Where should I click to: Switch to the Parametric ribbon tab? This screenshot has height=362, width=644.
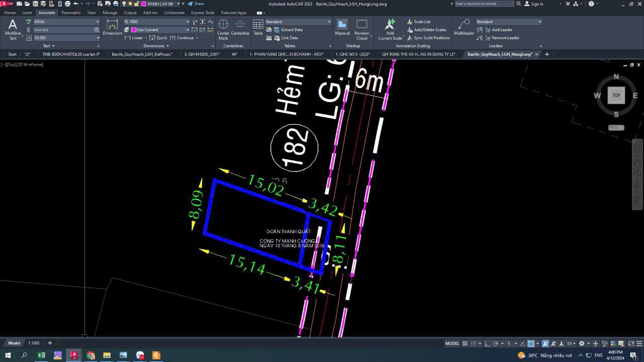[71, 13]
